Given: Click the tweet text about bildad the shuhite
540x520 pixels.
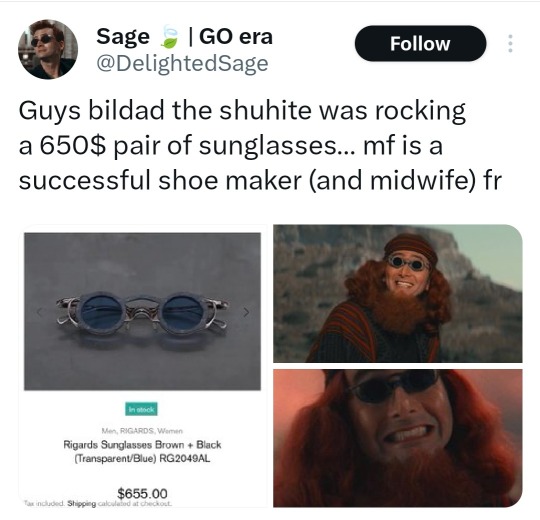Looking at the screenshot, I should [260, 145].
